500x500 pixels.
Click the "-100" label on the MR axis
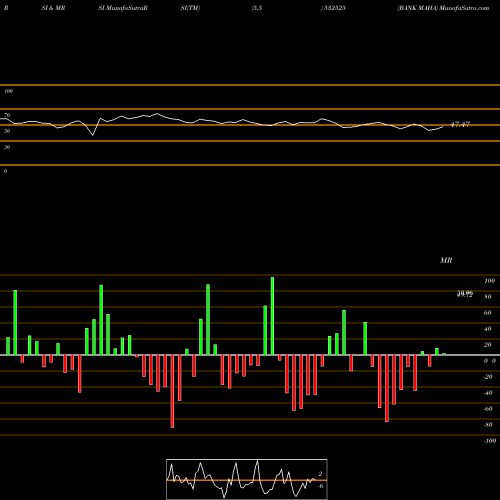click(x=490, y=441)
